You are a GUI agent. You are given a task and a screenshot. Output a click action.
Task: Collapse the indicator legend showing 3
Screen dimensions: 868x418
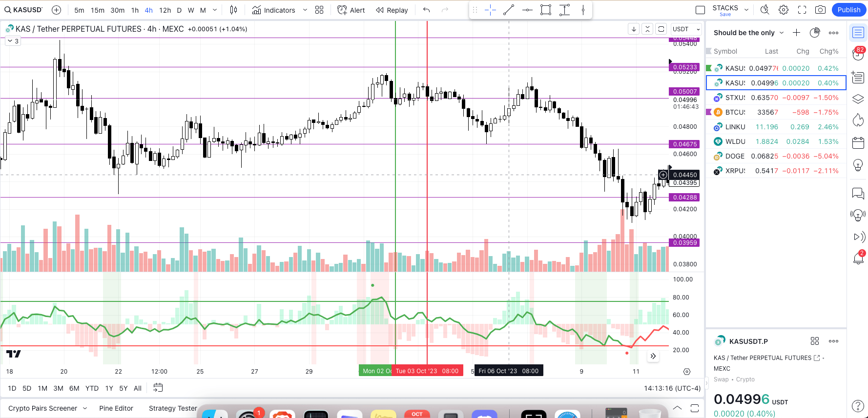click(13, 41)
